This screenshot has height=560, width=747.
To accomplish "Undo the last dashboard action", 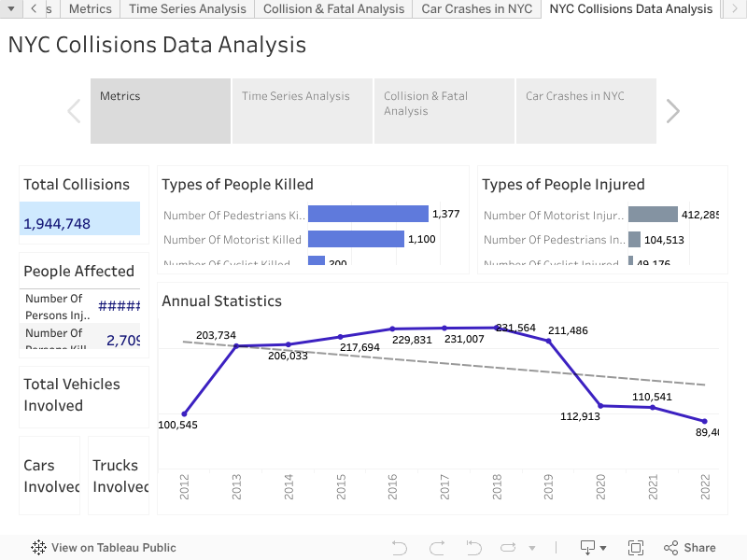I will pyautogui.click(x=399, y=548).
